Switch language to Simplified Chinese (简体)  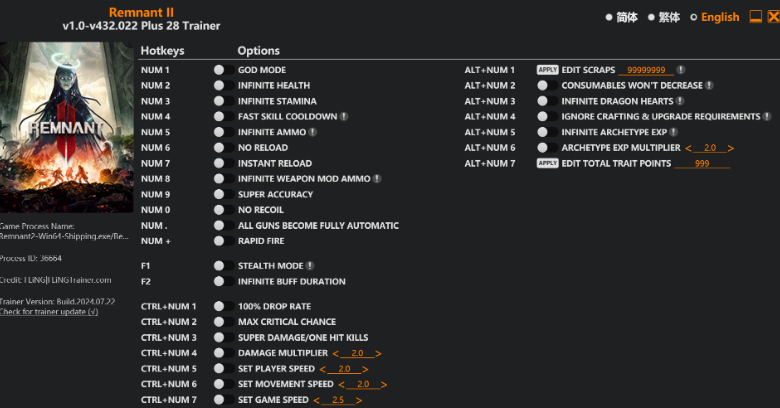click(620, 17)
